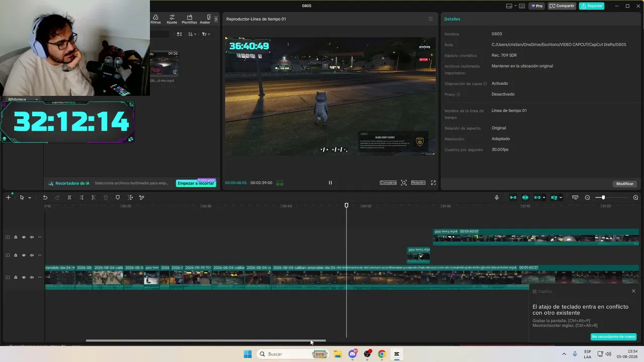644x362 pixels.
Task: Lock the middle video track
Action: [x=16, y=255]
